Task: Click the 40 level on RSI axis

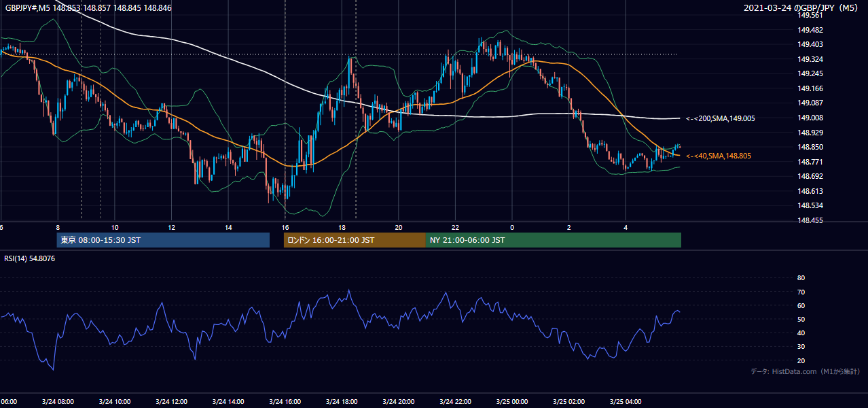Action: click(x=801, y=333)
